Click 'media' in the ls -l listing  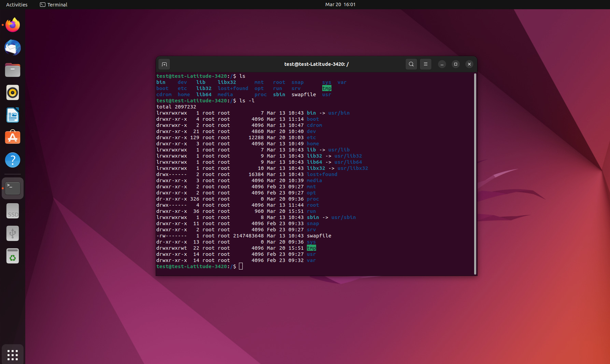[314, 180]
